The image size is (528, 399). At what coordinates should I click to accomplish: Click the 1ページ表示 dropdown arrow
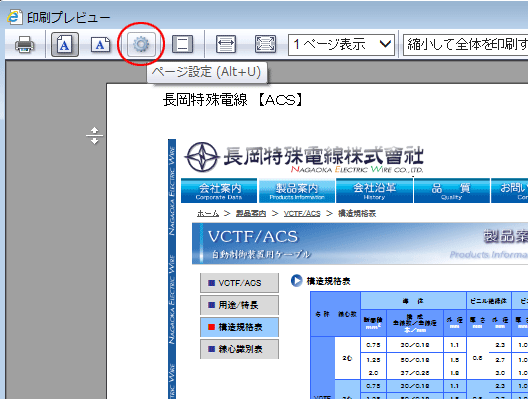pyautogui.click(x=385, y=44)
